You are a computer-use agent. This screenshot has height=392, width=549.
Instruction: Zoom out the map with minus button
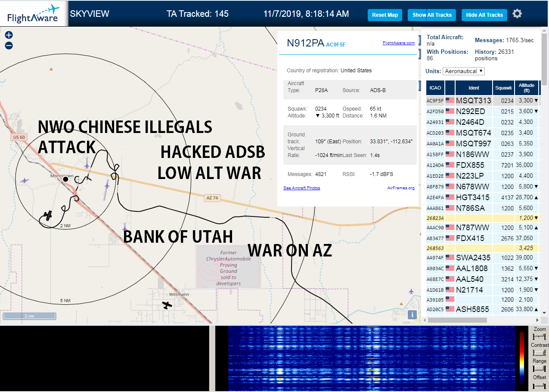[9, 46]
